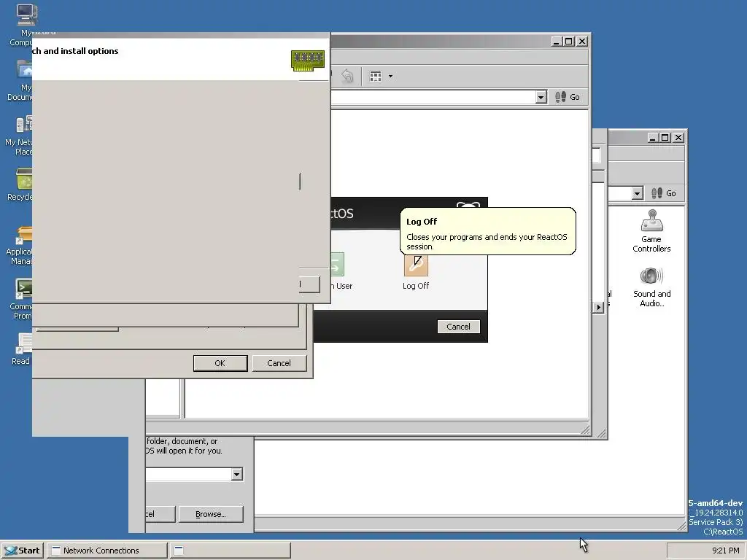Click Go in the large Explorer window
Viewport: 747px width, 560px height.
point(568,97)
